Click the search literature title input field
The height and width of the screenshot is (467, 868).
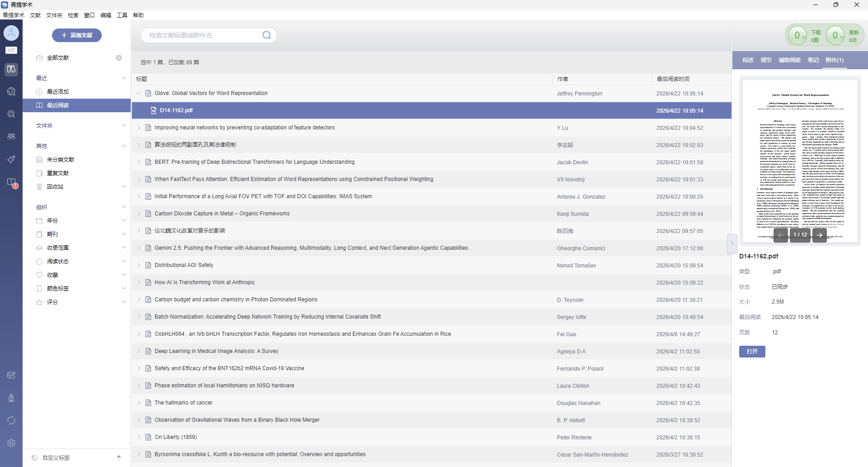(x=203, y=35)
